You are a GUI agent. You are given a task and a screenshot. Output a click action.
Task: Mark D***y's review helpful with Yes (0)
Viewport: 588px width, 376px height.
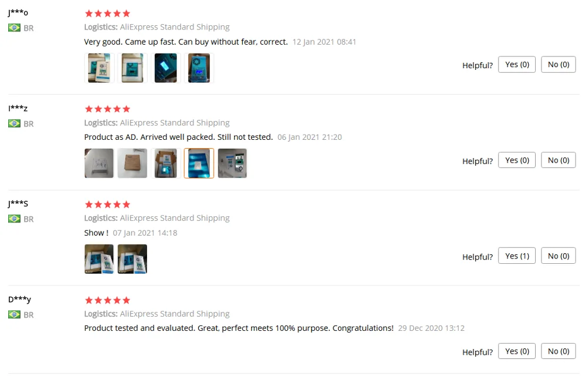[x=517, y=351]
